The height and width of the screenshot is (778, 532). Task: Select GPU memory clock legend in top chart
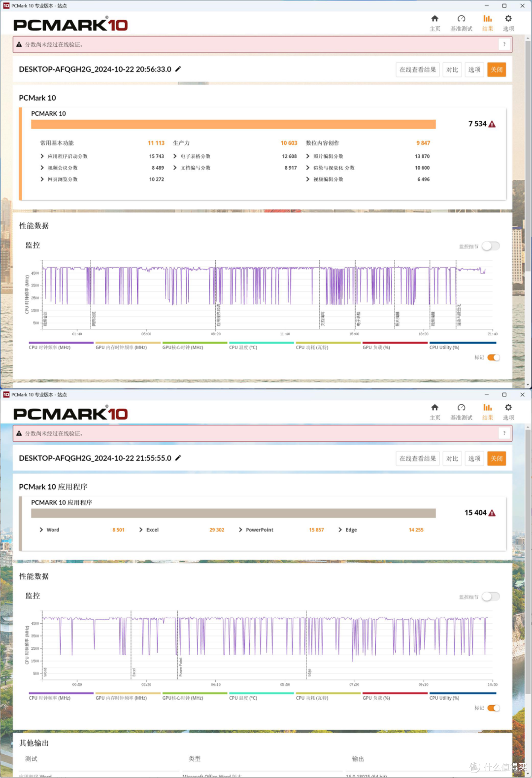click(x=128, y=346)
